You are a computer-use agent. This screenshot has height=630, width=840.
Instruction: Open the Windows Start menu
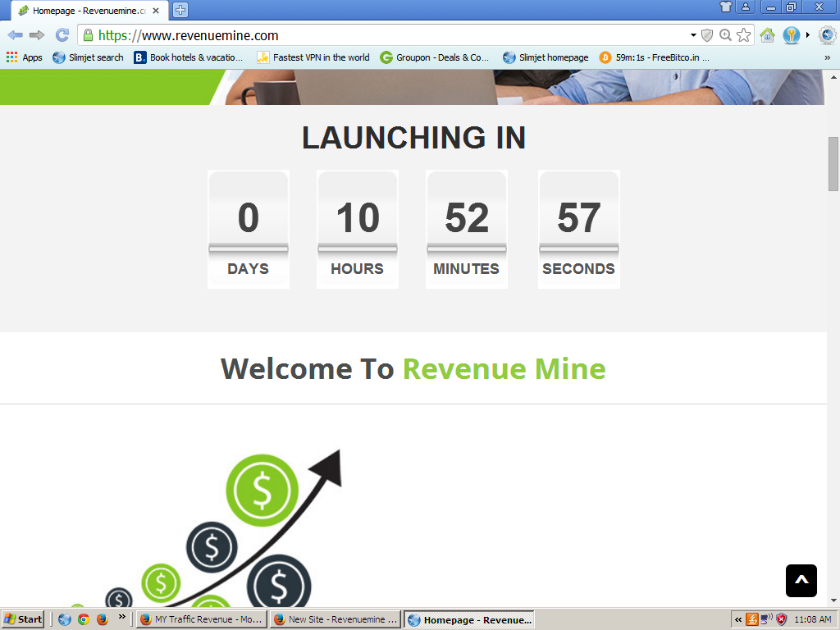22,619
